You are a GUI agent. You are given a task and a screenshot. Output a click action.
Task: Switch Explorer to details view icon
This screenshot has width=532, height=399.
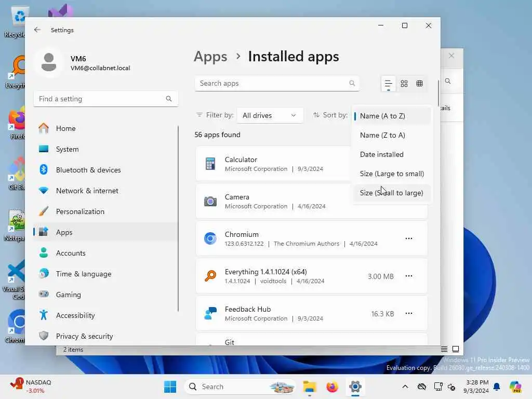pos(444,349)
